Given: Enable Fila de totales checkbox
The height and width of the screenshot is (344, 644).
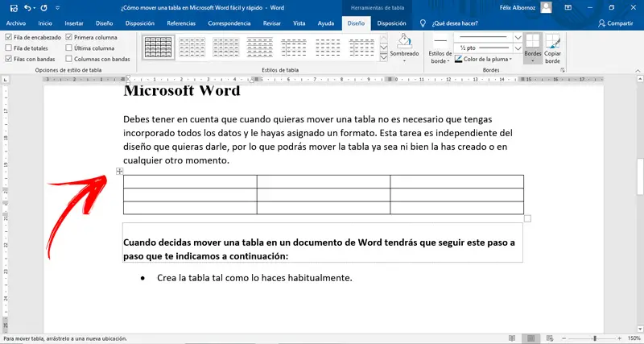Looking at the screenshot, I should [8, 48].
